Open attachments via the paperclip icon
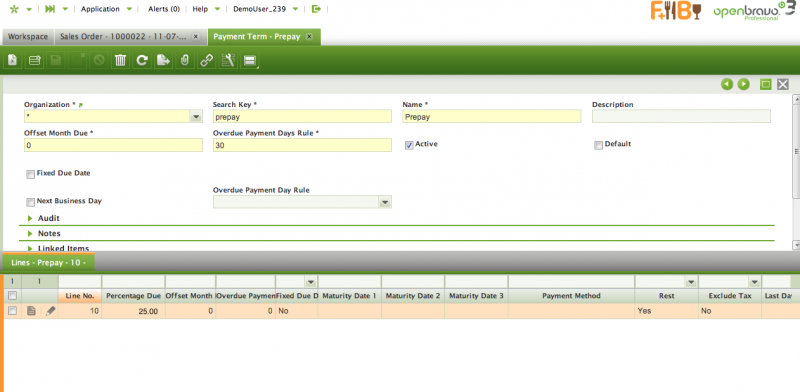Viewport: 800px width, 392px height. [x=185, y=60]
